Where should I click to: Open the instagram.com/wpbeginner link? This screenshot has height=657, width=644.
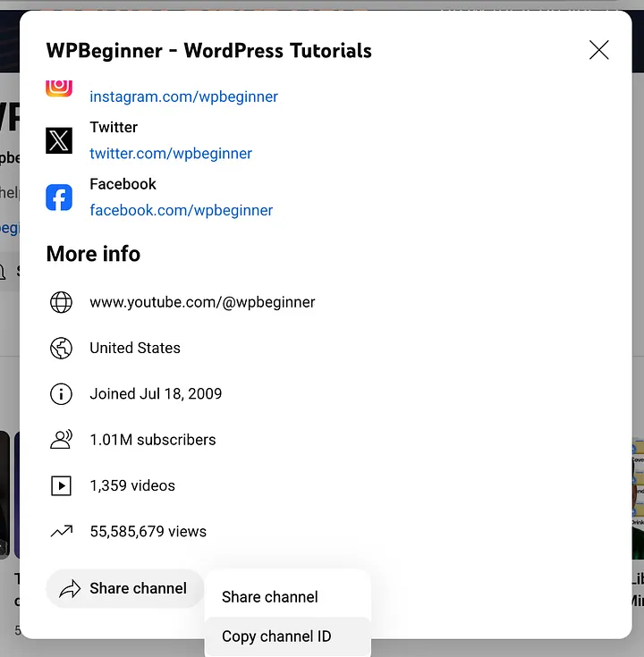click(183, 97)
